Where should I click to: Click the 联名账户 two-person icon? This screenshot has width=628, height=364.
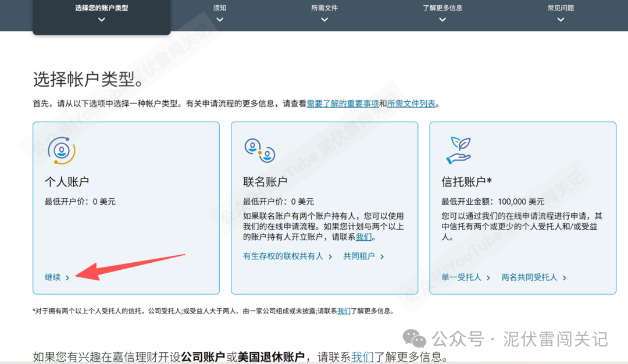coord(259,151)
